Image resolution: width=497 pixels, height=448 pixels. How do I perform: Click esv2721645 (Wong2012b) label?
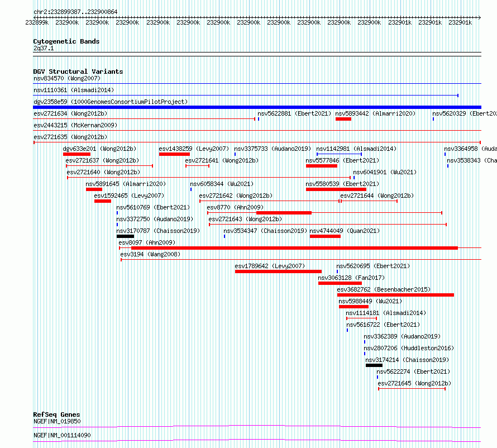click(x=414, y=383)
